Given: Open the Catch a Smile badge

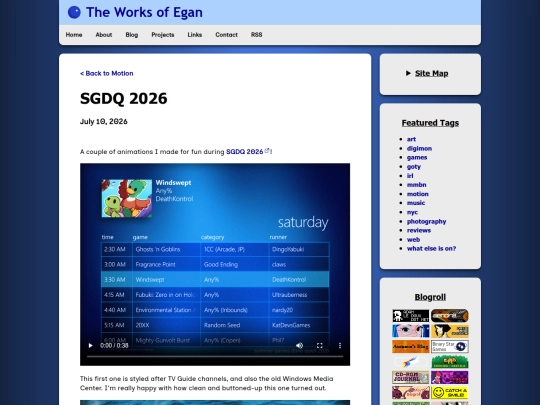Looking at the screenshot, I should pyautogui.click(x=450, y=393).
